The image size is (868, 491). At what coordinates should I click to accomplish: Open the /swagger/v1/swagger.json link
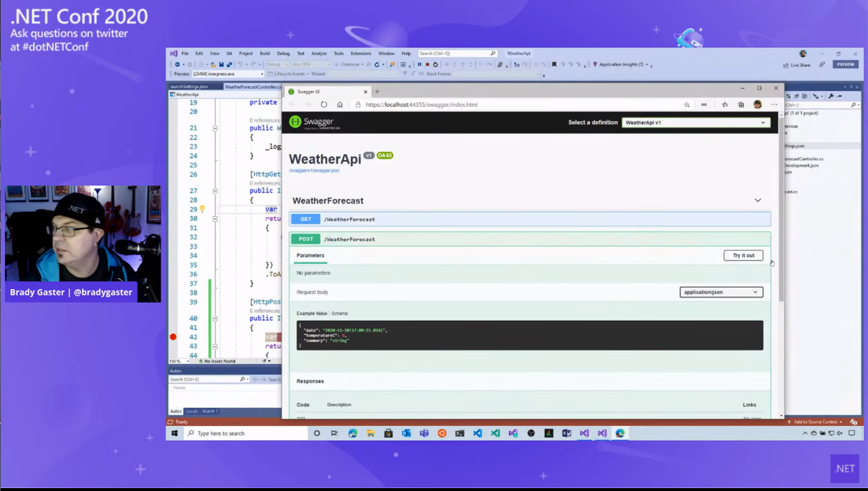pyautogui.click(x=314, y=171)
